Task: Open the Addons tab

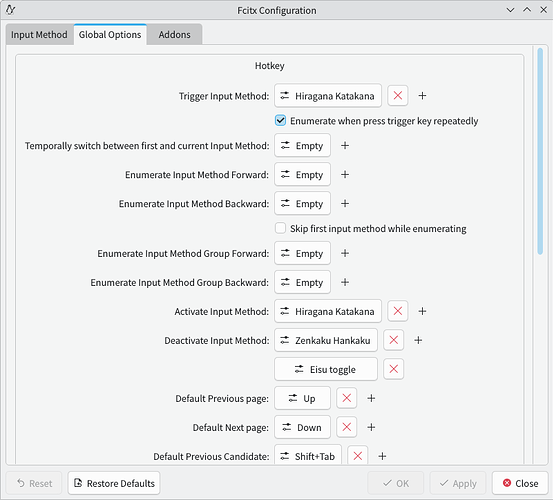Action: pos(174,35)
